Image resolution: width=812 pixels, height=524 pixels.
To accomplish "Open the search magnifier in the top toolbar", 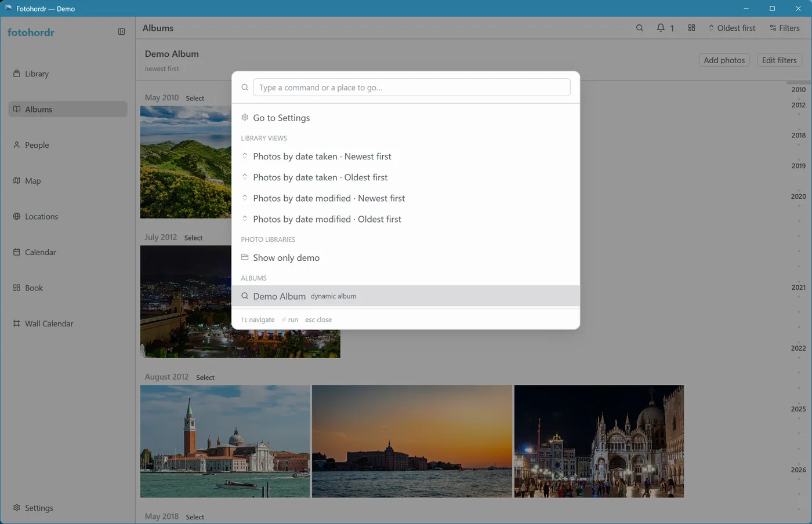I will point(639,28).
